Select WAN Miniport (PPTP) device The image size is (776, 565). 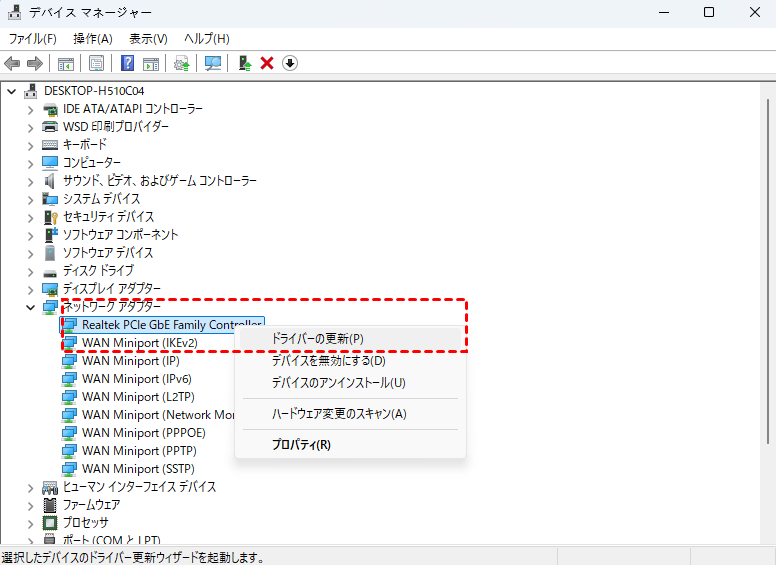click(x=130, y=451)
